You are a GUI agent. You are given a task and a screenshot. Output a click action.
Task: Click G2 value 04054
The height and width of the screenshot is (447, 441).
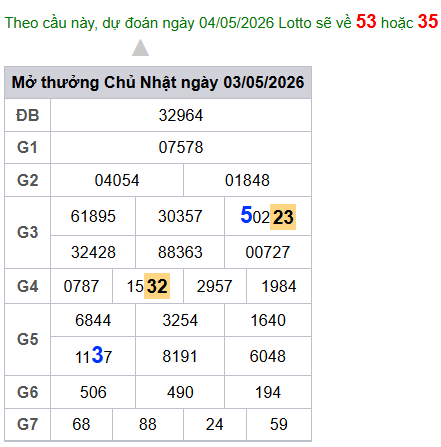tap(117, 180)
